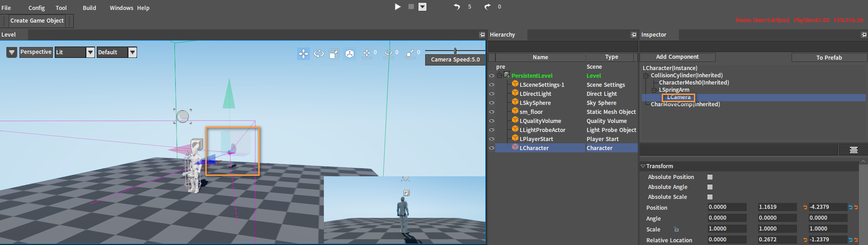Click sm_floor cube icon in hierarchy
The image size is (868, 245).
[x=515, y=111]
